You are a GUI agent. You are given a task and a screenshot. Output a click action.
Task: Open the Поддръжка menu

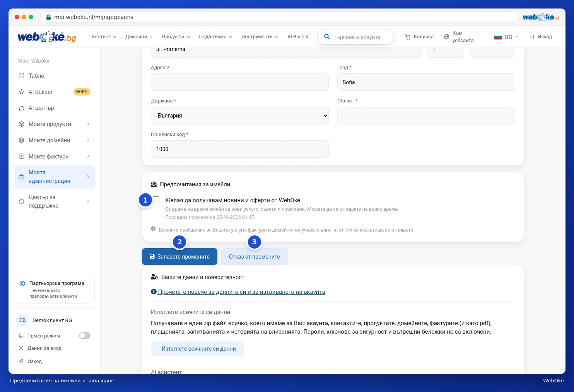pos(216,37)
